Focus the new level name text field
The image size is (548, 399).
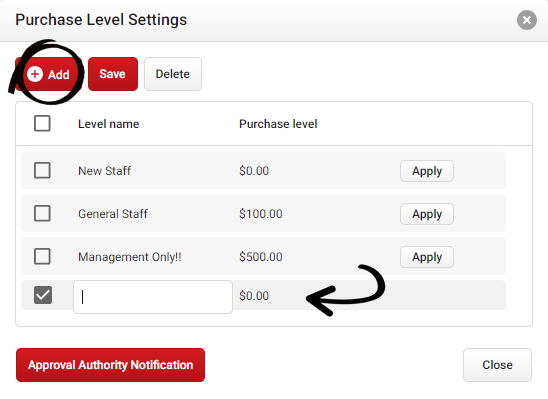tap(153, 297)
